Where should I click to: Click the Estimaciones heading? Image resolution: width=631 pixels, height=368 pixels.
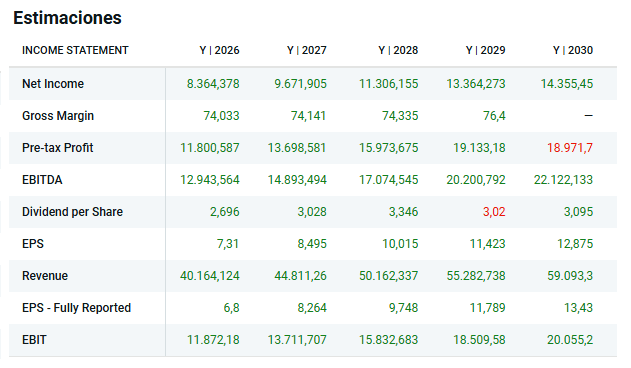click(x=67, y=18)
